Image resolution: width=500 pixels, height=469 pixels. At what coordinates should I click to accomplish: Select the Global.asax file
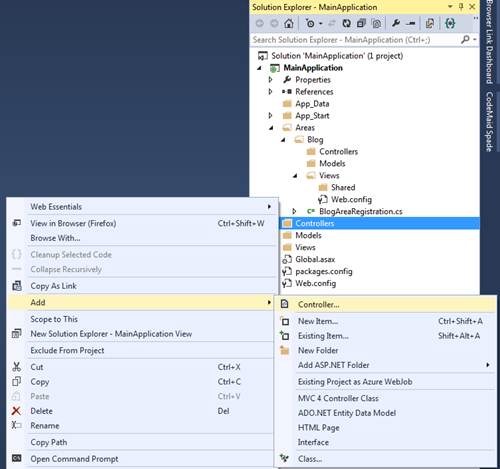click(x=315, y=259)
